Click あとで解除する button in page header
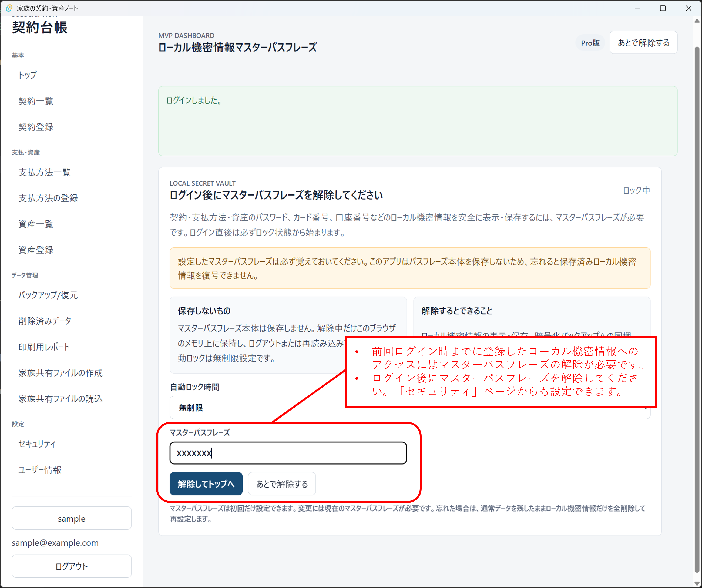702x588 pixels. 643,42
